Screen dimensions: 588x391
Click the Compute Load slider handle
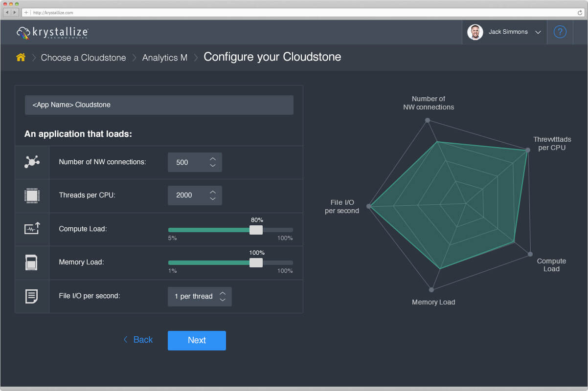pyautogui.click(x=256, y=230)
